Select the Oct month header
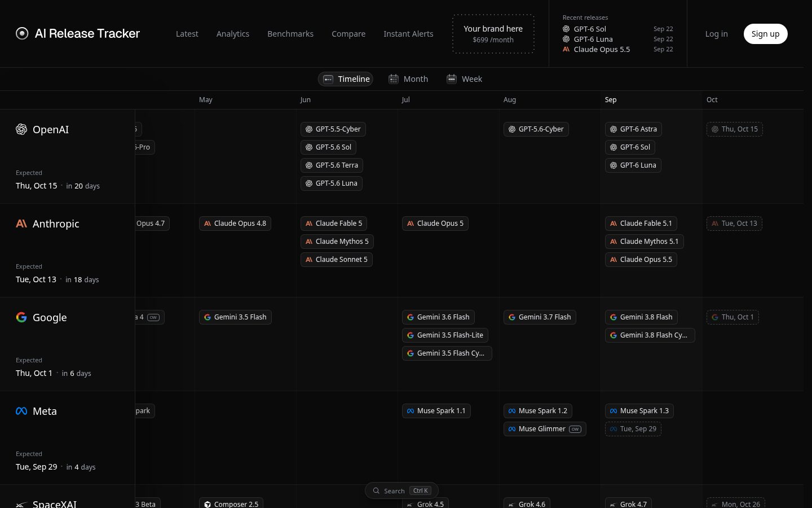 (712, 100)
